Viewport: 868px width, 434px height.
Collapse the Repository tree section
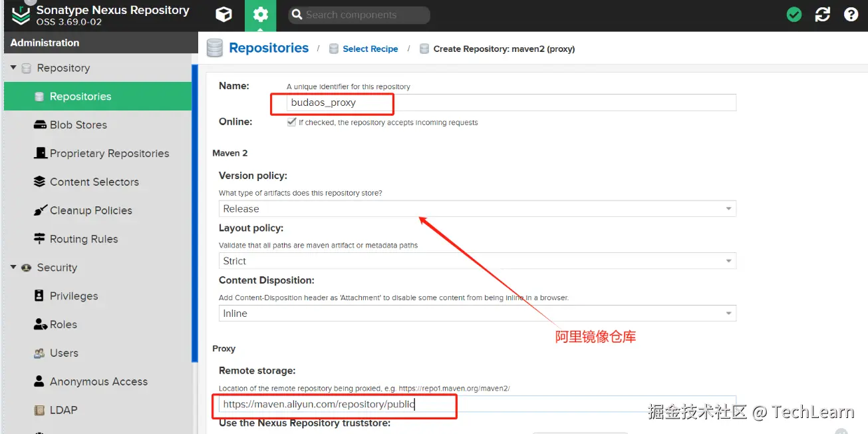click(x=13, y=68)
